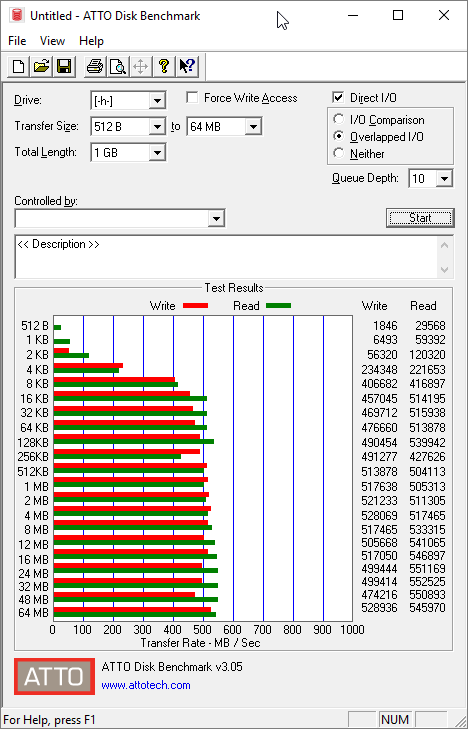
Task: Open the Queue Depth dropdown
Action: pos(444,179)
